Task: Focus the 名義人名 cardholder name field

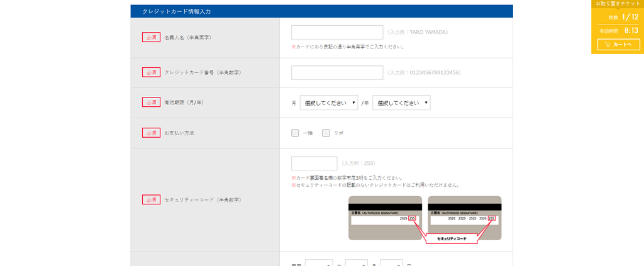Action: point(337,33)
